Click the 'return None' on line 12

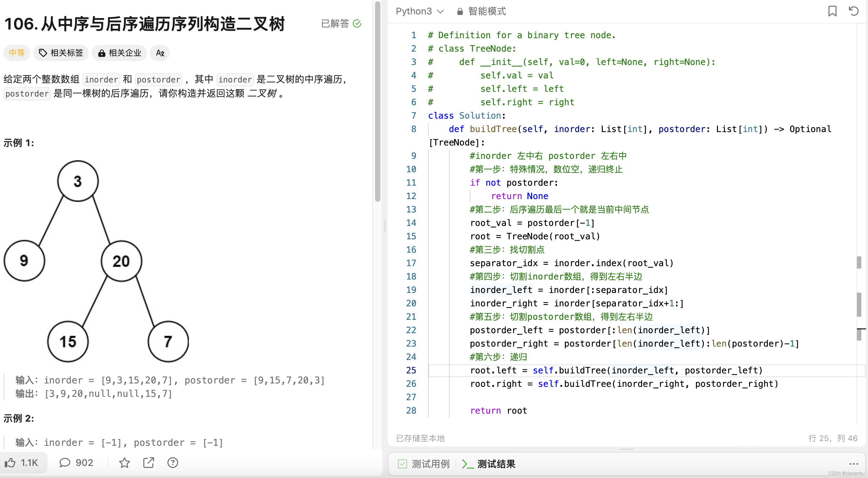coord(519,196)
